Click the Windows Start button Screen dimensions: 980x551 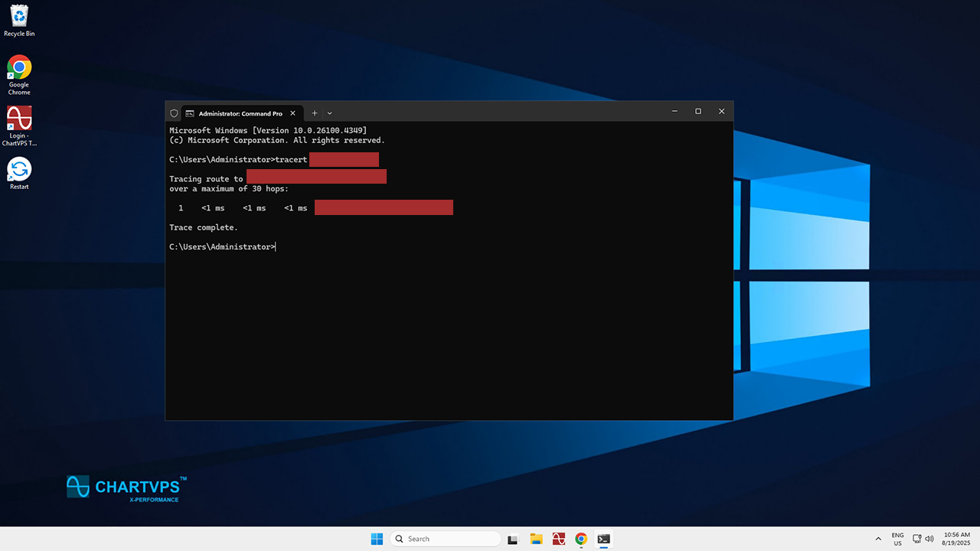pyautogui.click(x=377, y=539)
